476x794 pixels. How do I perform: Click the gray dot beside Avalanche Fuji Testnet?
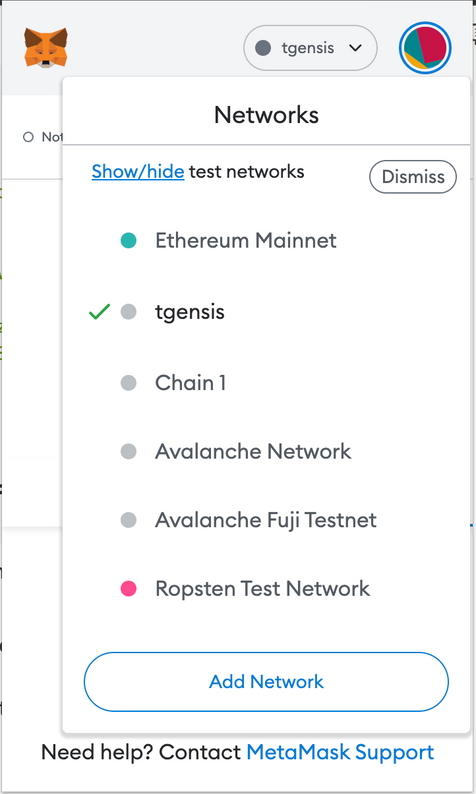click(129, 520)
